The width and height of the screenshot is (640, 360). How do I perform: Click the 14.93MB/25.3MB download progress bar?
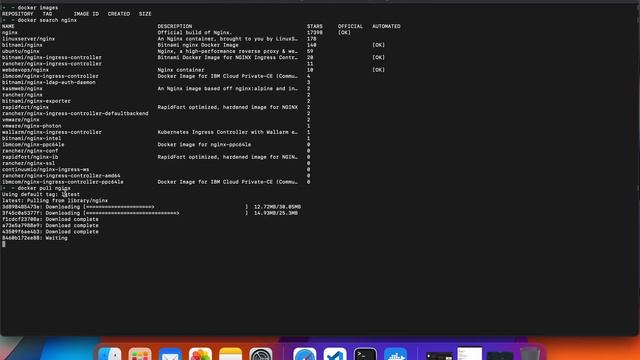click(166, 213)
